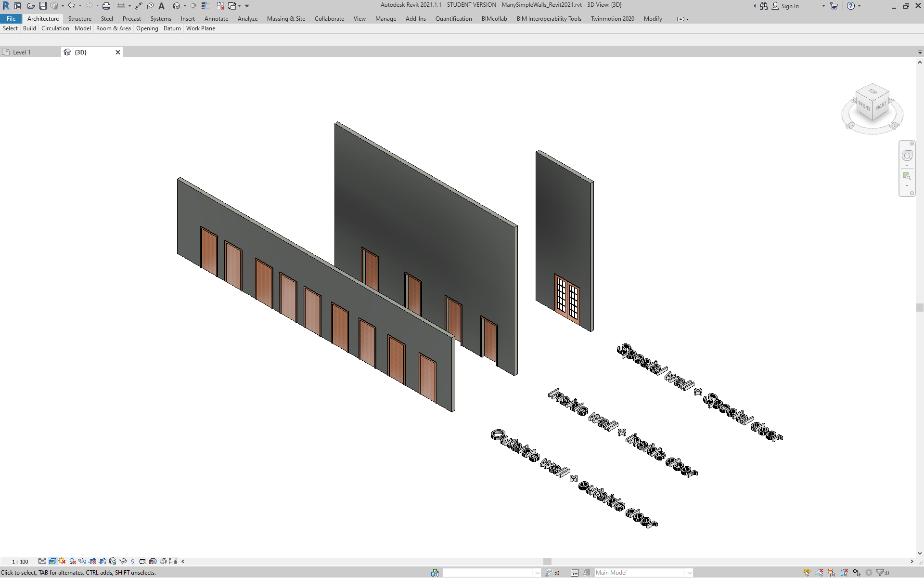Click the Sign In link
This screenshot has height=578, width=924.
(x=790, y=6)
